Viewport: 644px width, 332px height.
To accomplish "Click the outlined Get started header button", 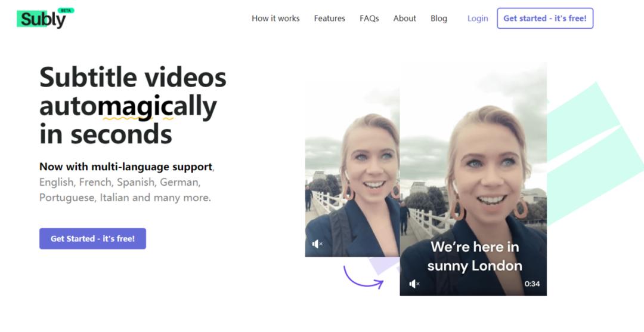I will (x=545, y=18).
